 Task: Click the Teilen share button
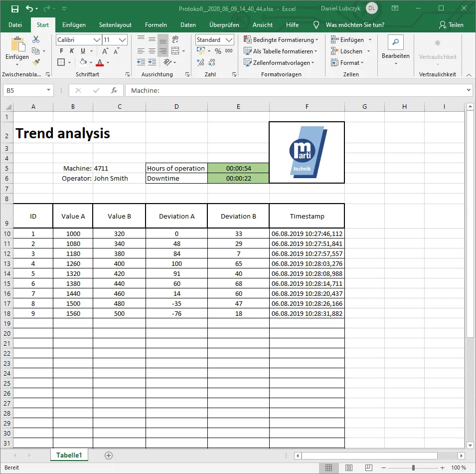point(451,25)
